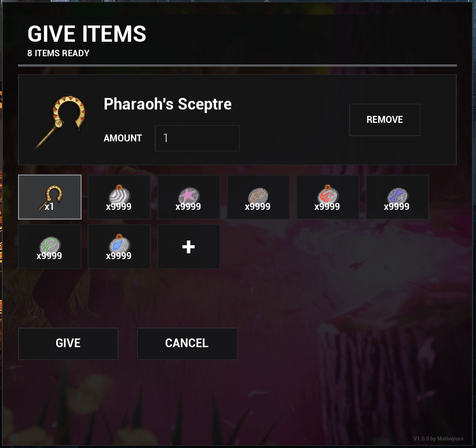Viewport: 476px width, 448px height.
Task: Focus the AMOUNT input field
Action: pyautogui.click(x=197, y=138)
